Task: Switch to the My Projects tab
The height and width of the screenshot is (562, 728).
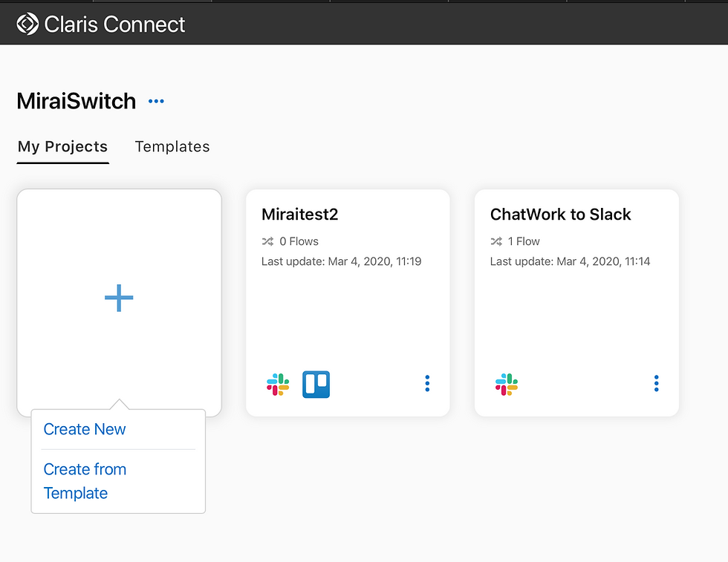Action: pos(62,147)
